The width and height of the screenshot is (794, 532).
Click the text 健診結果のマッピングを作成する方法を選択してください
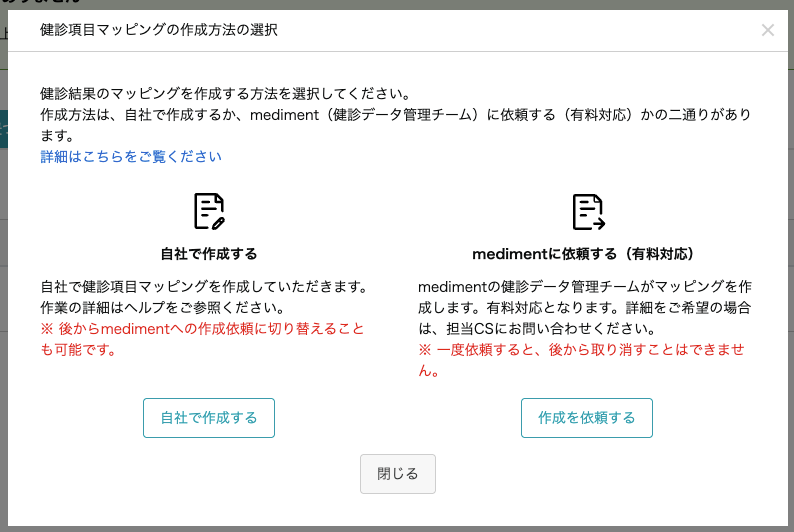pyautogui.click(x=225, y=94)
